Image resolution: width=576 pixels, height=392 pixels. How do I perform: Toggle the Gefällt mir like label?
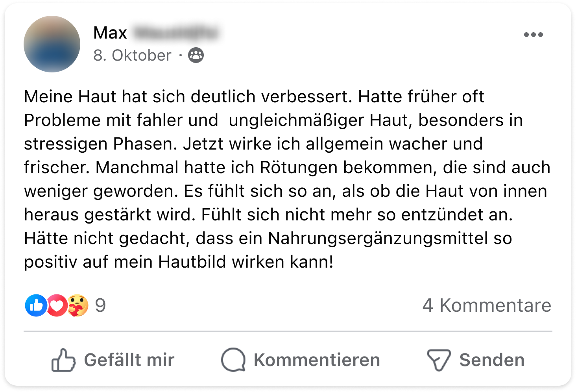pos(129,360)
